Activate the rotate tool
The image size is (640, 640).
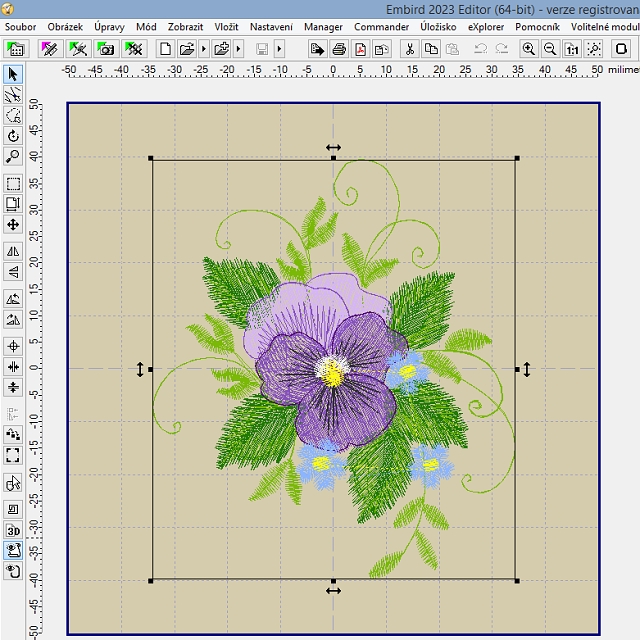[x=13, y=136]
